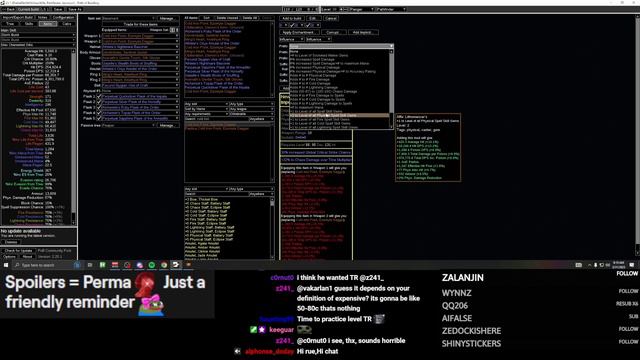This screenshot has height=360, width=640.
Task: Click the level minus button
Action: pyautogui.click(x=346, y=9)
